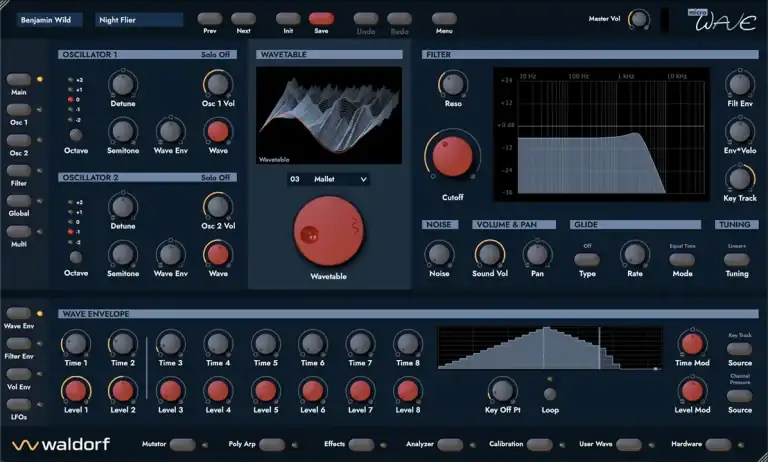The image size is (768, 462).
Task: Click the Wave Envelope Level 1 knob
Action: point(75,391)
